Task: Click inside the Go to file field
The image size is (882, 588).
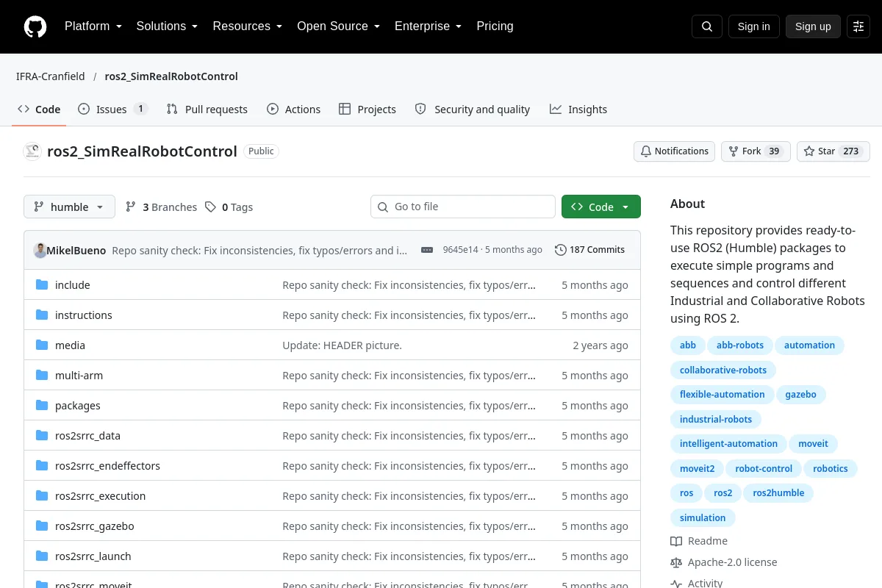Action: [463, 207]
